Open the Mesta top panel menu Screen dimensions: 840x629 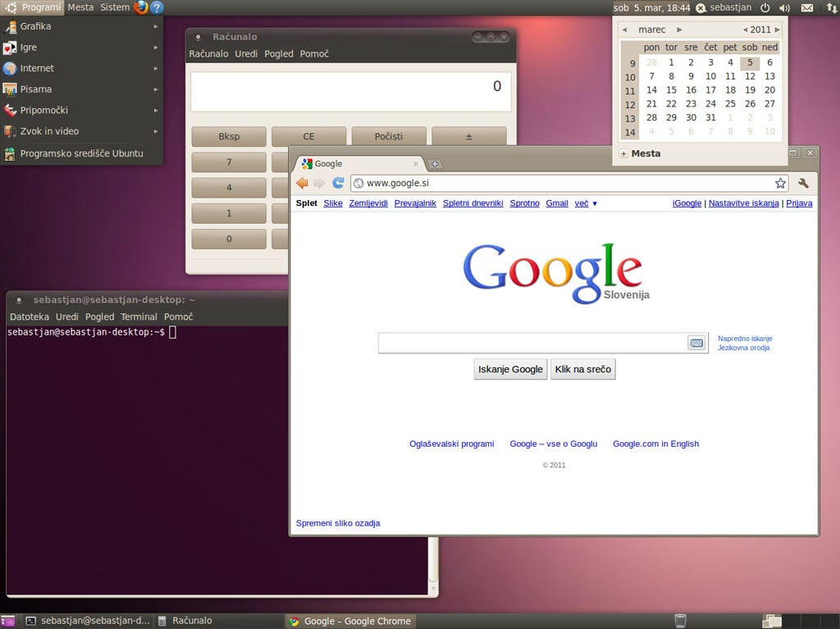point(80,7)
